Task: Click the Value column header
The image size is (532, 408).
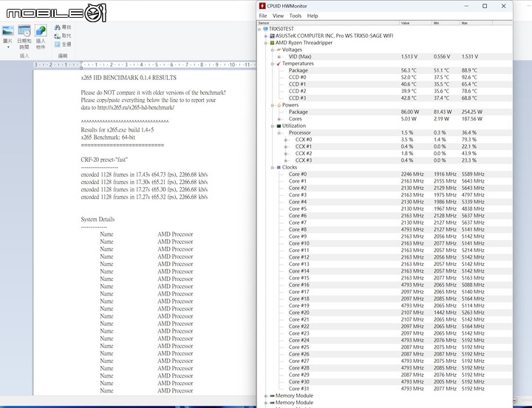Action: (x=415, y=23)
